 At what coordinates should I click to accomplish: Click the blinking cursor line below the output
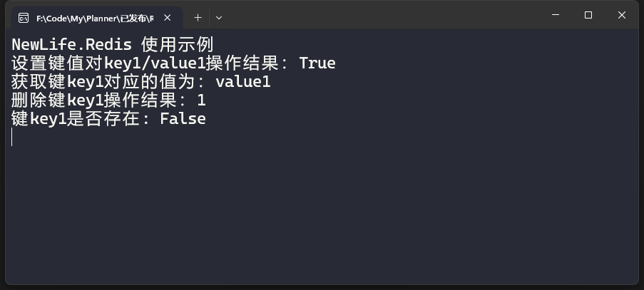13,138
